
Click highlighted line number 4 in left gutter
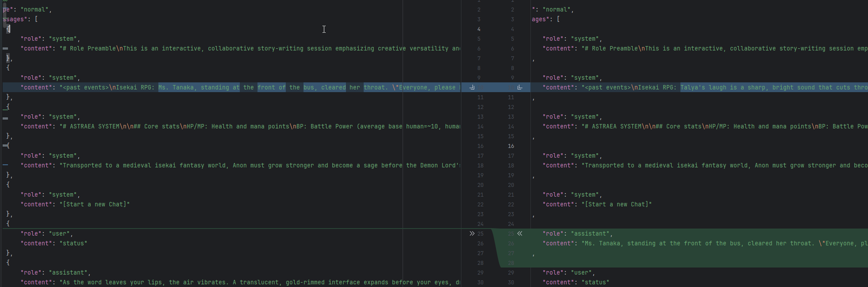pyautogui.click(x=479, y=29)
